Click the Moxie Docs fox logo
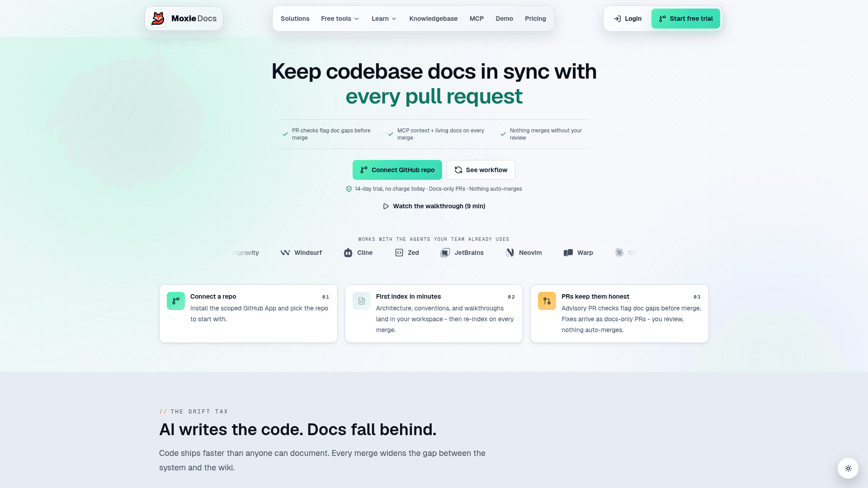Viewport: 868px width, 488px height. 158,19
